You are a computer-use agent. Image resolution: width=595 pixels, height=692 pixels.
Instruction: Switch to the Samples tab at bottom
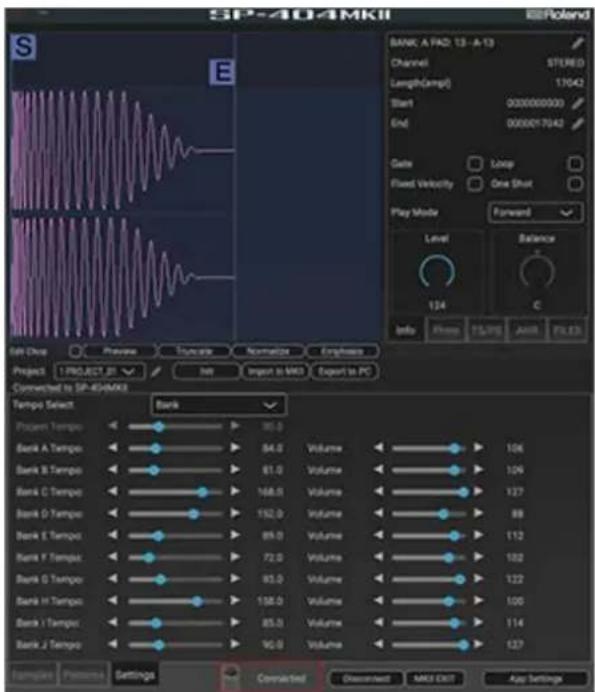(33, 675)
